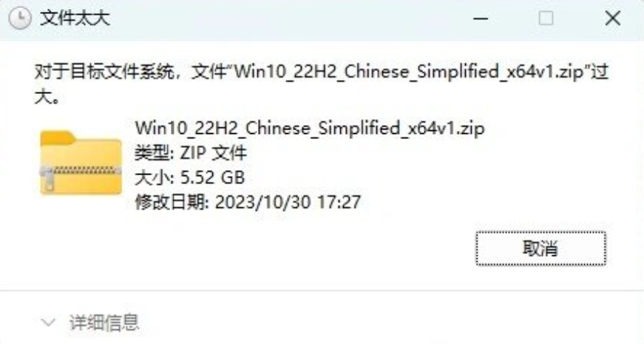The width and height of the screenshot is (644, 344).
Task: Click the 修改日期 2023/10/30 line
Action: tap(248, 202)
